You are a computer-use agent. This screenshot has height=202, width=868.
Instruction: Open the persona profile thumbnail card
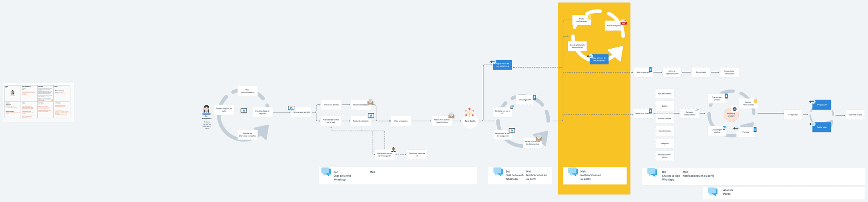coord(37,102)
